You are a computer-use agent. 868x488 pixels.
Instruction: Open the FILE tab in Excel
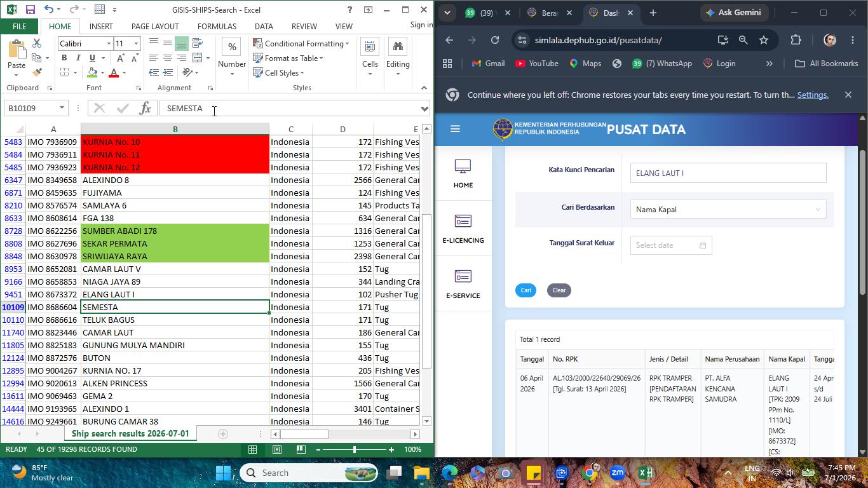(x=19, y=26)
